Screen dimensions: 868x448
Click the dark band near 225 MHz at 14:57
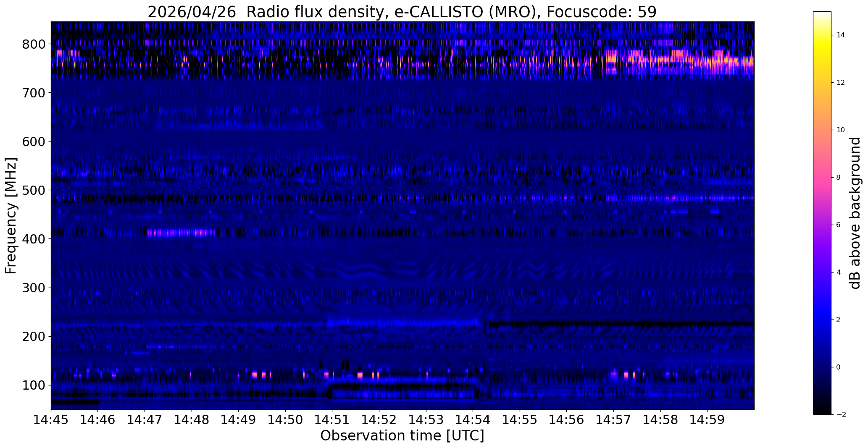621,324
